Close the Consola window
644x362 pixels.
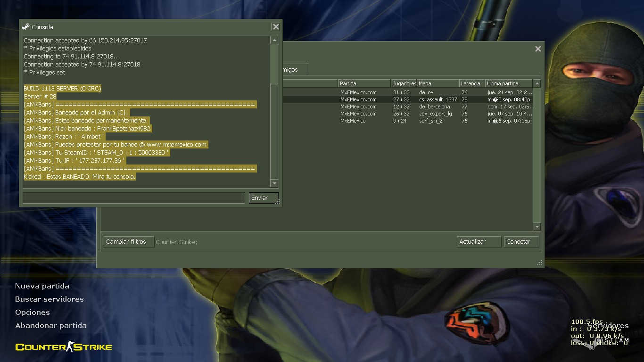pyautogui.click(x=276, y=27)
